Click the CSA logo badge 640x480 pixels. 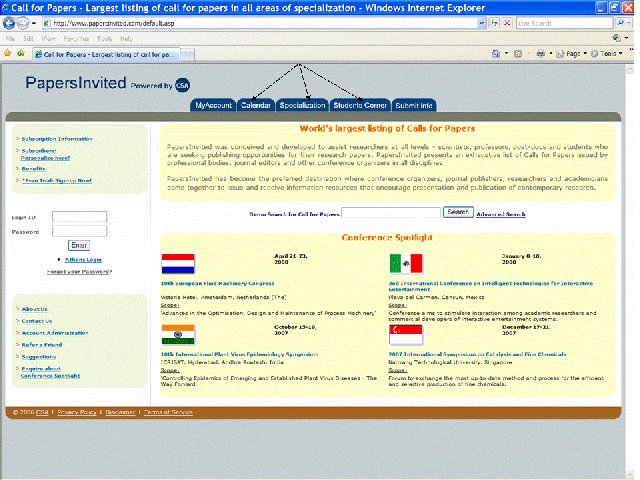coord(182,85)
